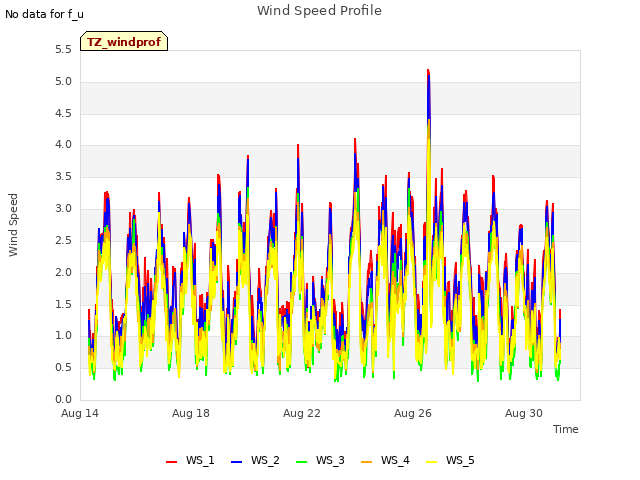This screenshot has width=640, height=480.
Task: Toggle the WS_1 legend entry
Action: point(190,460)
